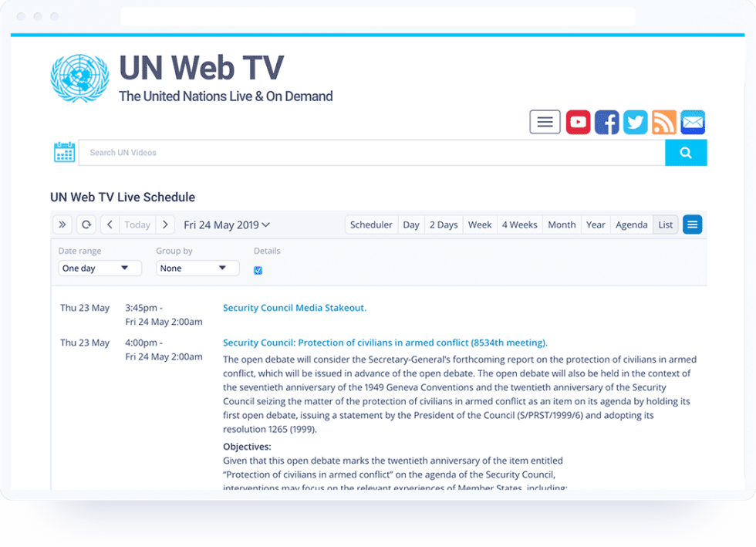Refresh the live schedule
756x547 pixels.
pyautogui.click(x=86, y=225)
